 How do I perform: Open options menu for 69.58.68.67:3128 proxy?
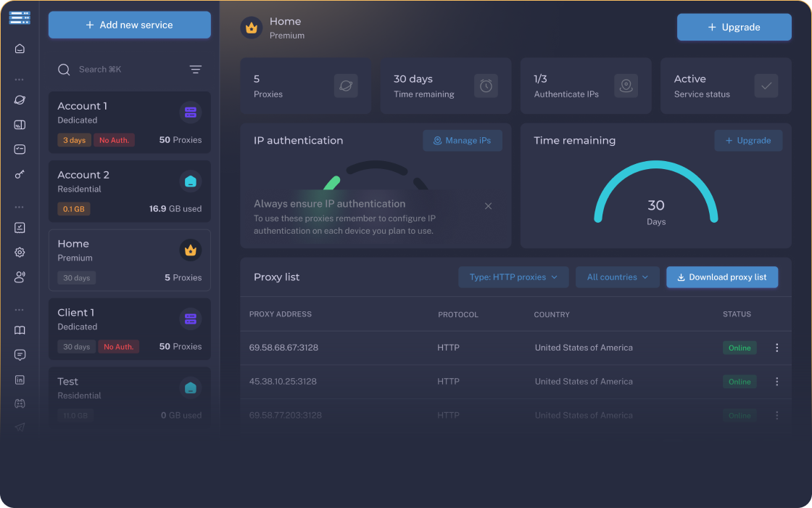[776, 348]
